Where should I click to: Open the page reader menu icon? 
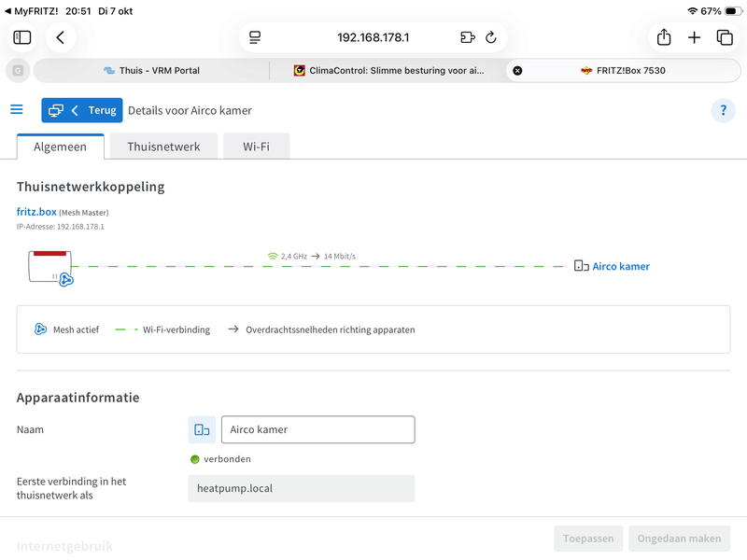255,37
